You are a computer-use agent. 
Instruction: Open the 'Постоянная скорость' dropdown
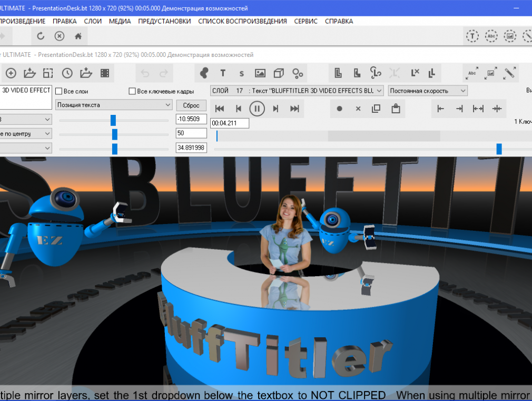(x=428, y=91)
